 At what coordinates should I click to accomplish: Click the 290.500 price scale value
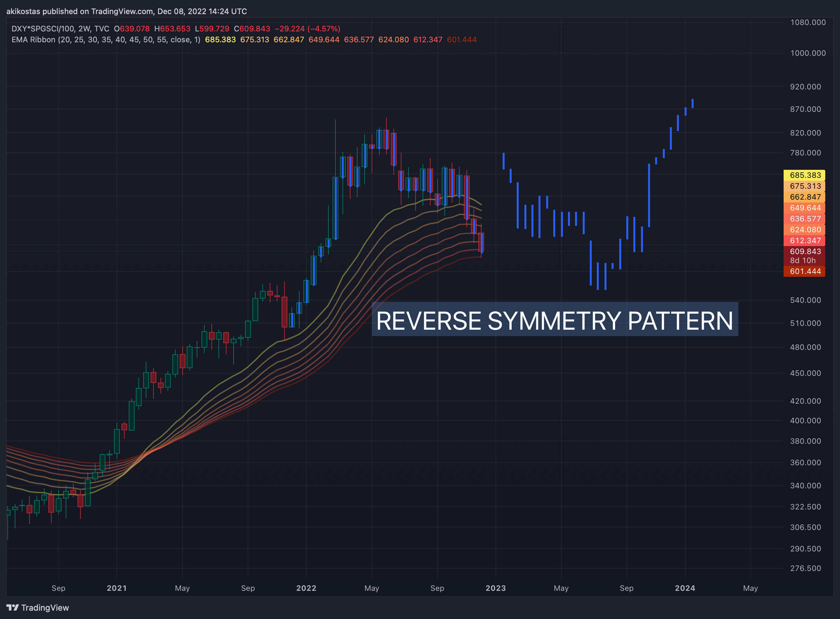click(805, 549)
